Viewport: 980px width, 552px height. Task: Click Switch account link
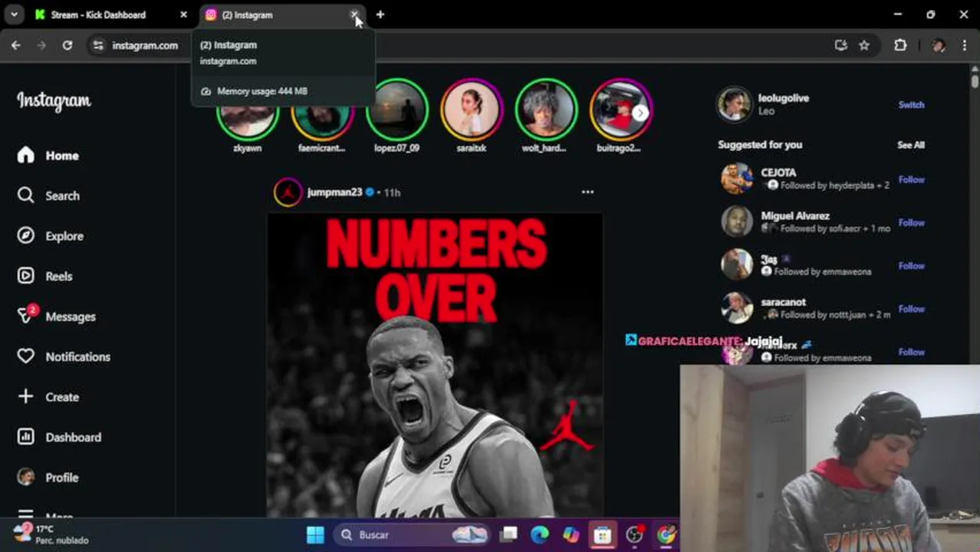click(x=911, y=104)
